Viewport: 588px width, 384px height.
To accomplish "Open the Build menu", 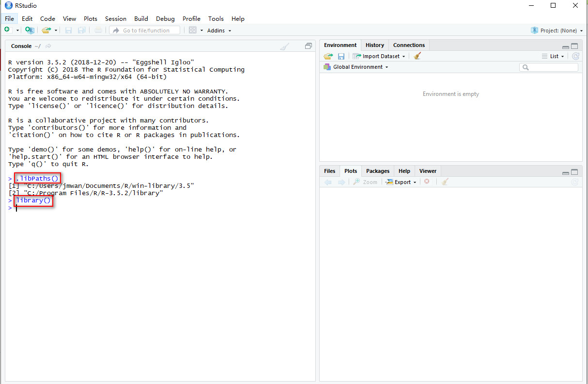I will point(141,18).
